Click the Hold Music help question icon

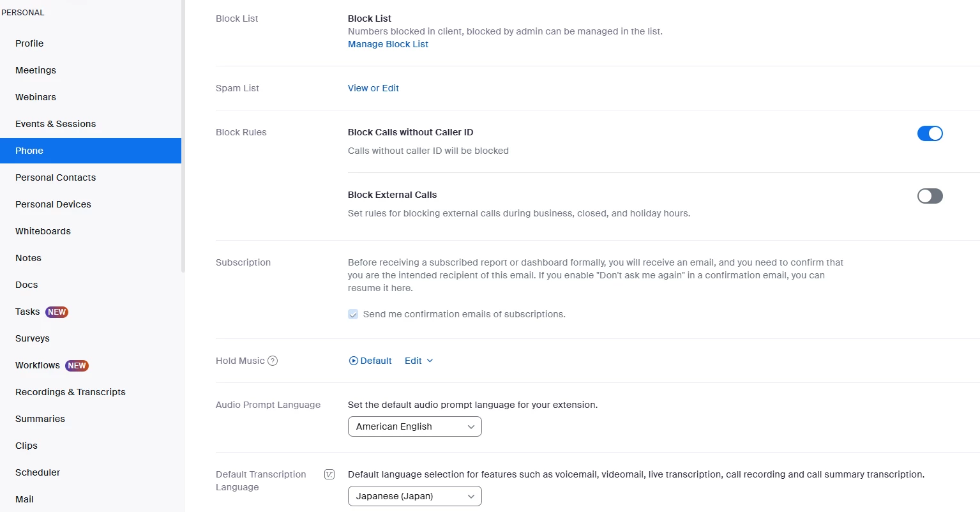tap(273, 361)
